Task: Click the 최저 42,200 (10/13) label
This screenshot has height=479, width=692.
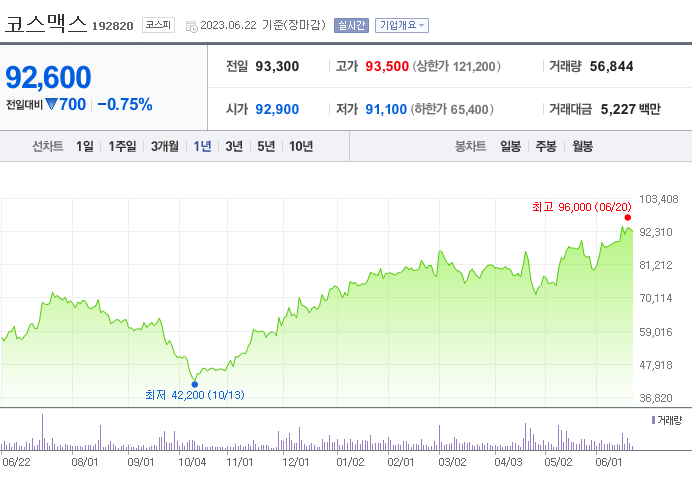Action: coord(195,395)
